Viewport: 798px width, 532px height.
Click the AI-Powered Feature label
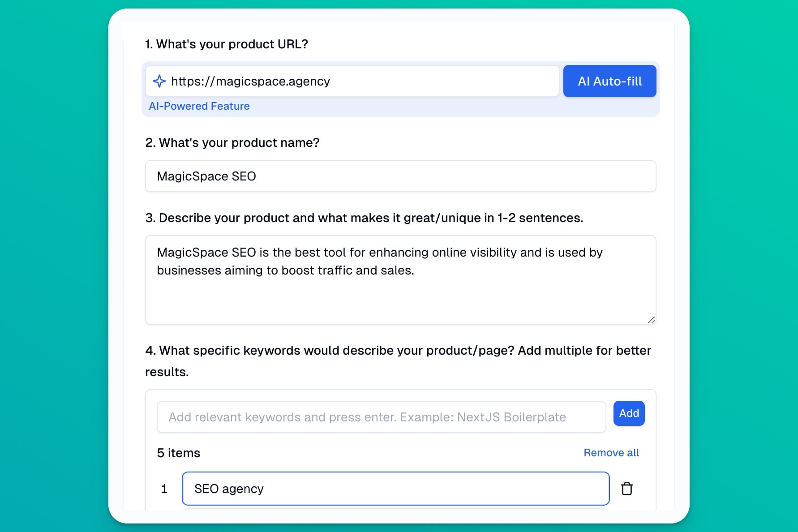pyautogui.click(x=199, y=106)
